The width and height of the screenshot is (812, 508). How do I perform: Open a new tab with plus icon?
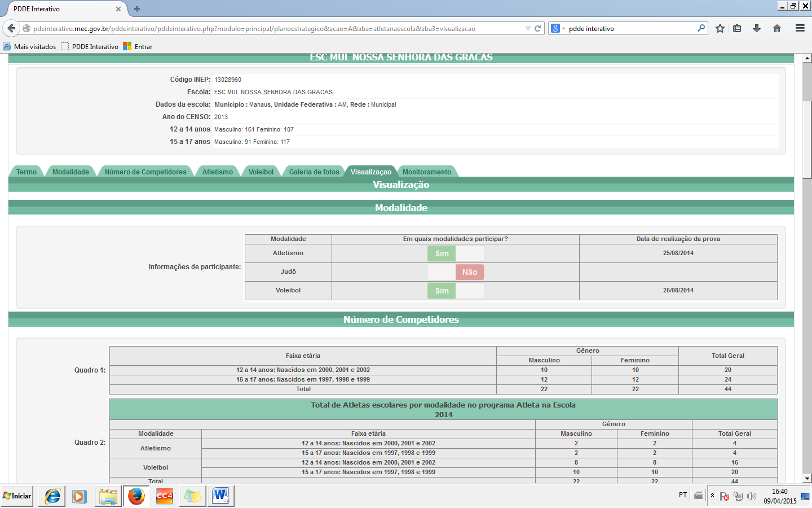tap(137, 8)
